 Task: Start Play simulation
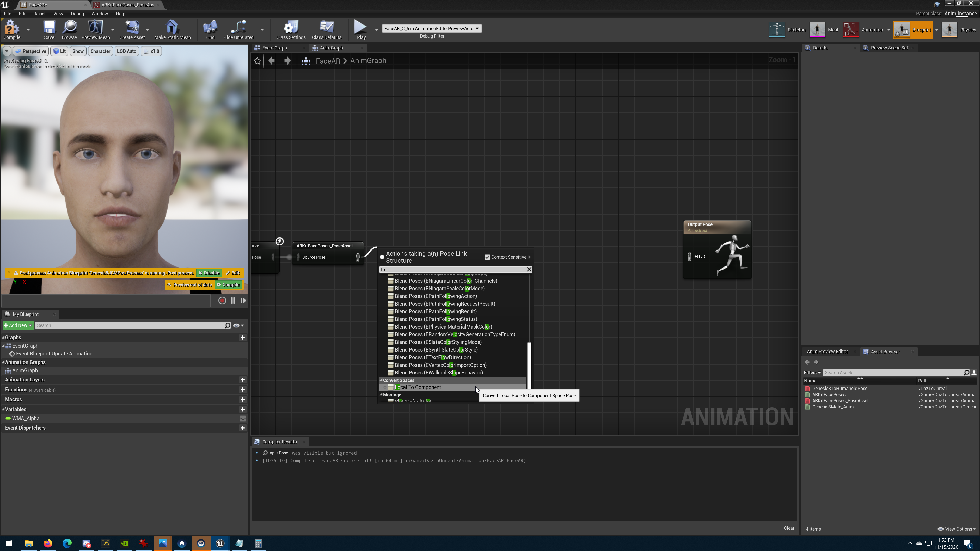[361, 30]
